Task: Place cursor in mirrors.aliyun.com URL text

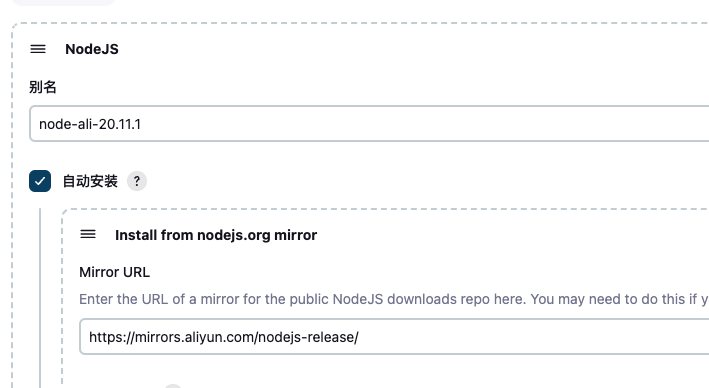Action: pyautogui.click(x=224, y=337)
